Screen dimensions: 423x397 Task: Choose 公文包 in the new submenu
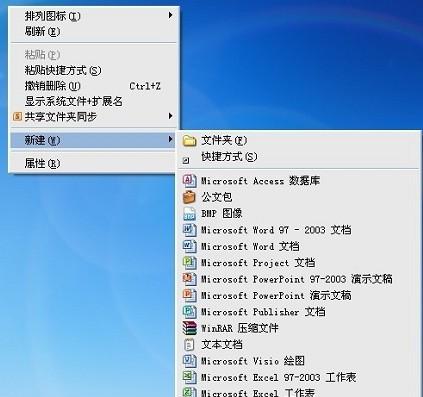(x=299, y=197)
